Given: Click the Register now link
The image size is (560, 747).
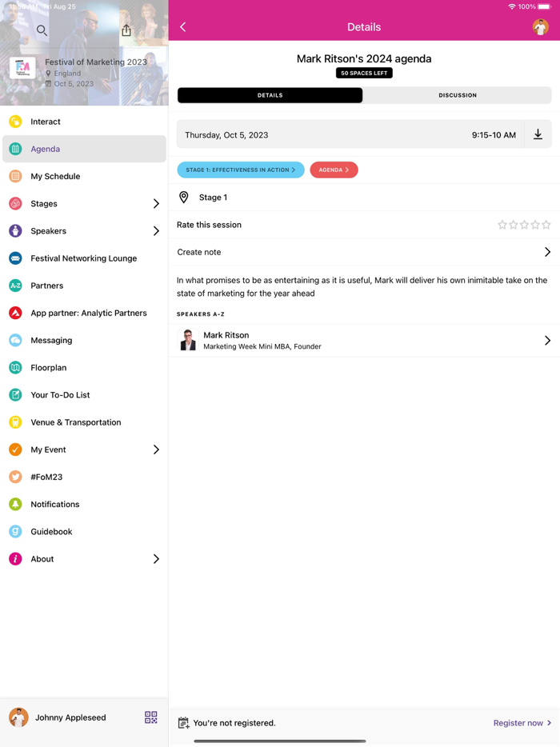Looking at the screenshot, I should coord(522,723).
